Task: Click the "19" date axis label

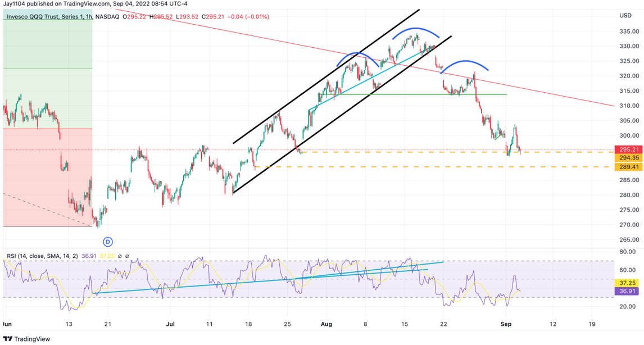Action: click(x=592, y=324)
